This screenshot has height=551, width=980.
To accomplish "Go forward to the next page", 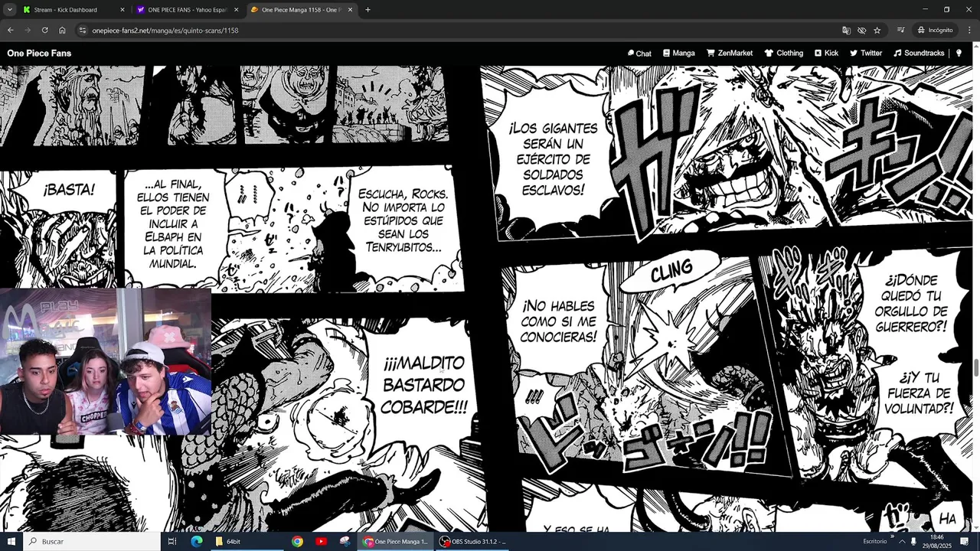I will pos(28,31).
